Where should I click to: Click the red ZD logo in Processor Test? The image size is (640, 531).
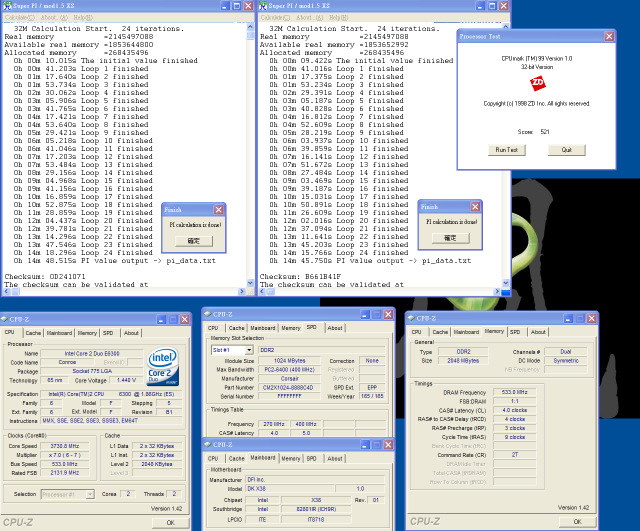[x=538, y=83]
